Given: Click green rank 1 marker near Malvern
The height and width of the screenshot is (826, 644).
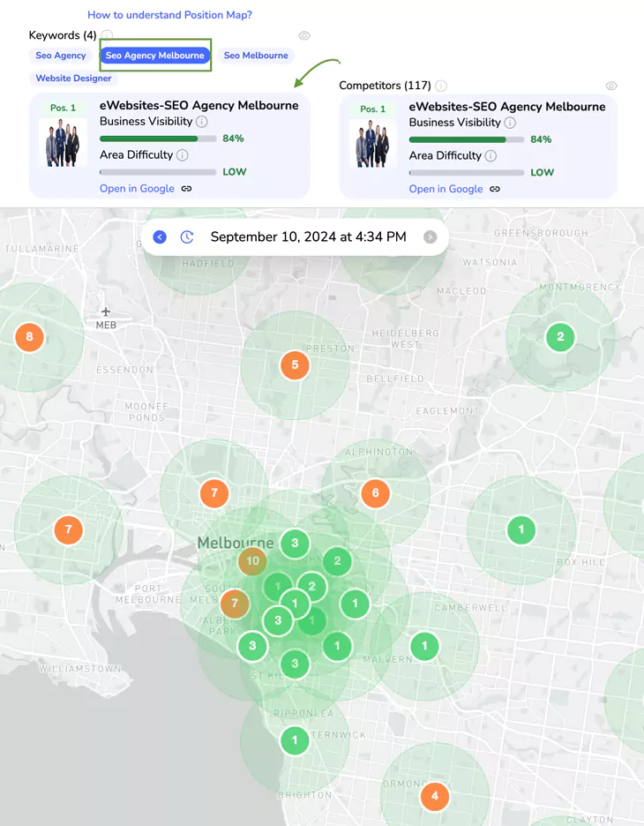Looking at the screenshot, I should 424,646.
